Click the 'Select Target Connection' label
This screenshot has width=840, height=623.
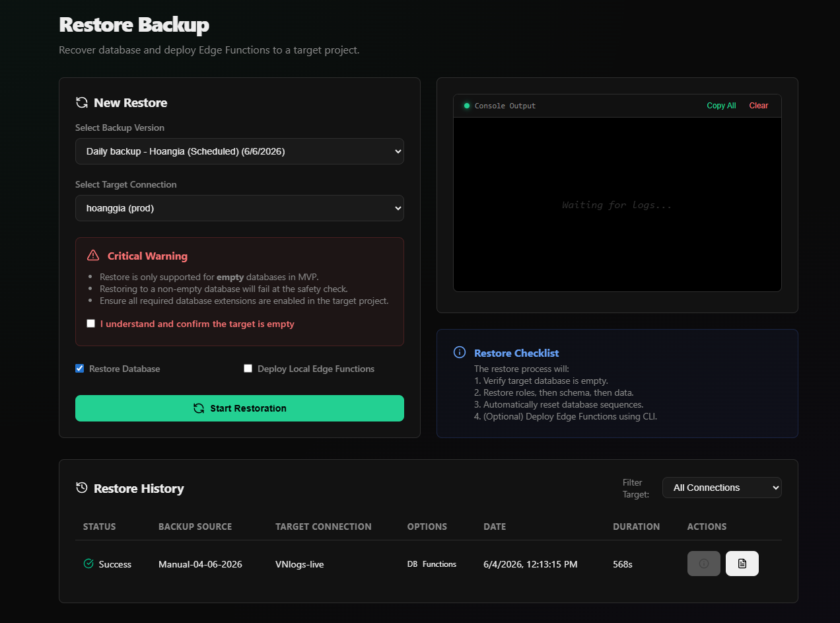tap(126, 184)
